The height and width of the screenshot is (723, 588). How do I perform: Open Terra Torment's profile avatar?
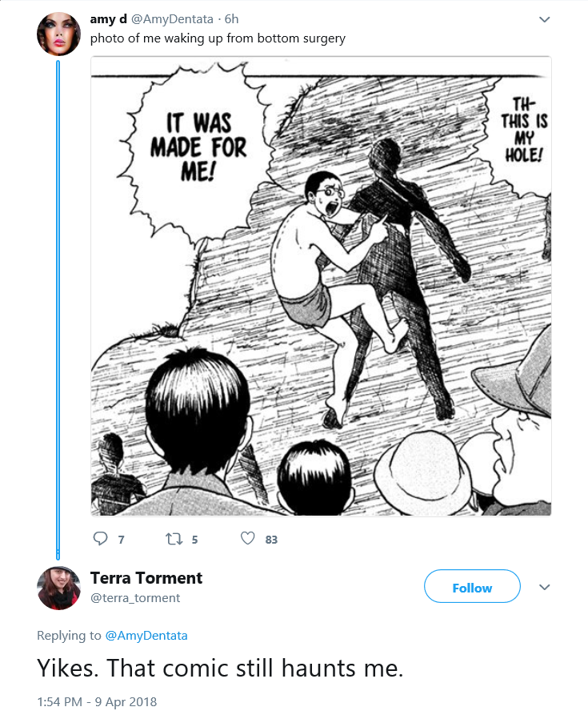coord(58,588)
